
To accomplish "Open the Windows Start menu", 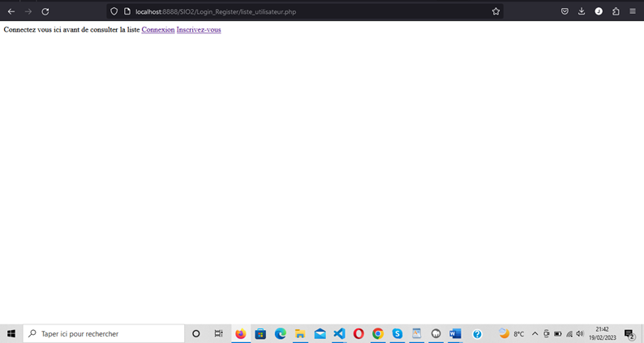I will click(11, 333).
